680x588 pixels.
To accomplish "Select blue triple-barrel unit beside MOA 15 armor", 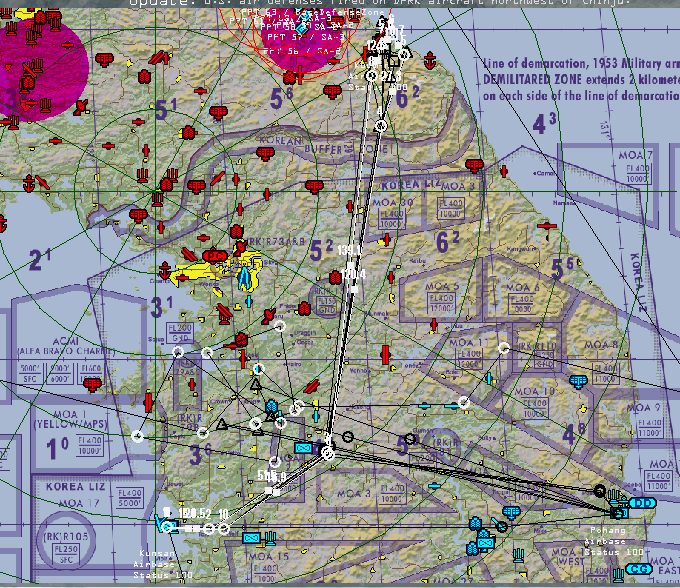I will point(271,538).
